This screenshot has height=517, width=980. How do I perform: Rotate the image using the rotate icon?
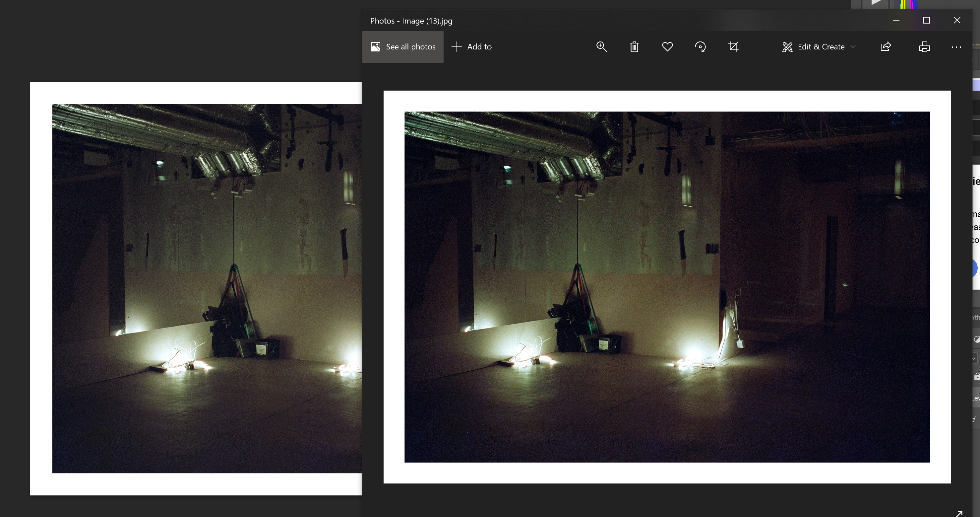(701, 47)
